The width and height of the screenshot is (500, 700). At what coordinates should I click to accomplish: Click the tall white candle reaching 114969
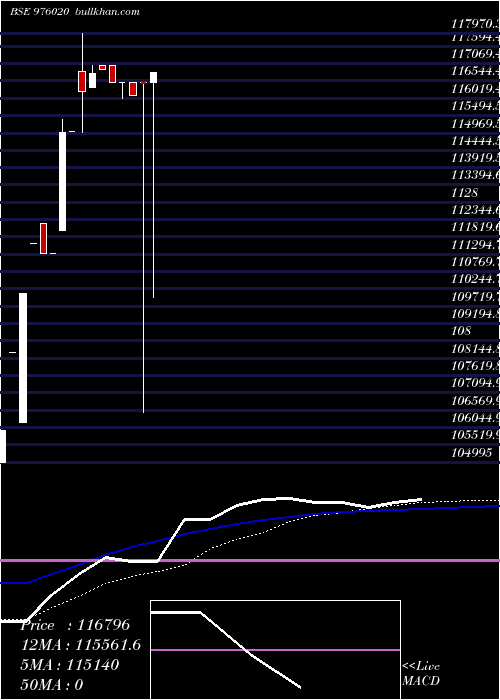(x=62, y=175)
